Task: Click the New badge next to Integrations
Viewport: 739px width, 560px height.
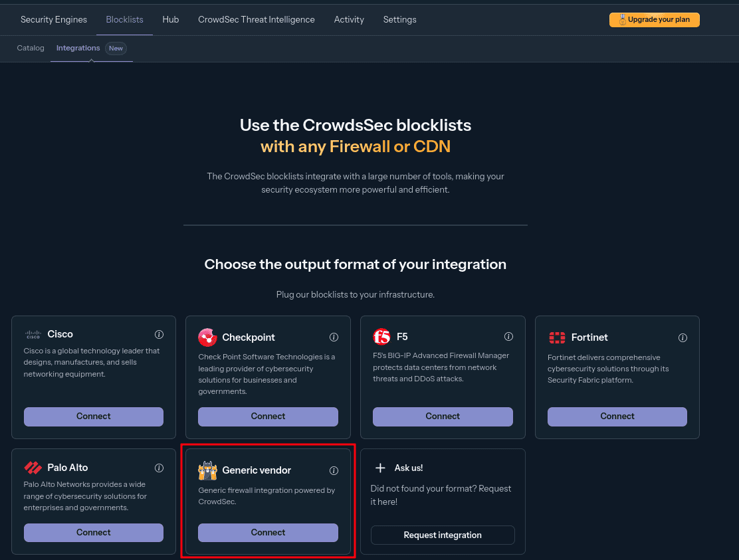Action: [x=116, y=48]
